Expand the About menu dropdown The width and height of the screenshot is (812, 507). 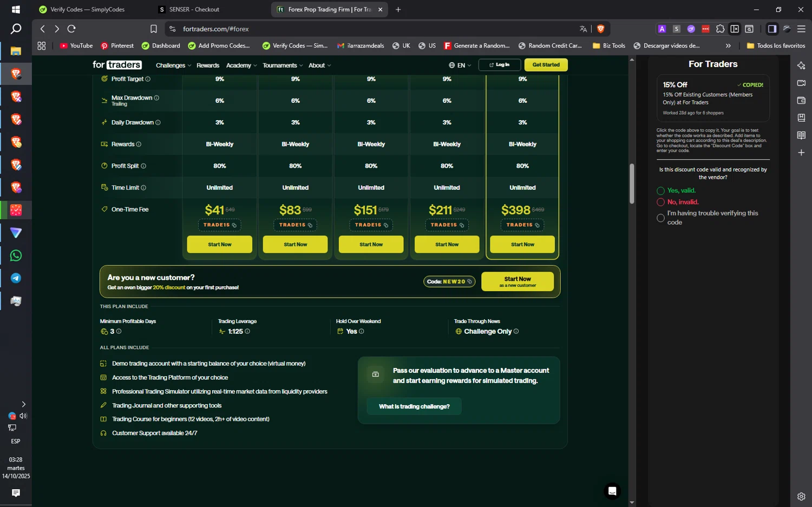pyautogui.click(x=319, y=65)
